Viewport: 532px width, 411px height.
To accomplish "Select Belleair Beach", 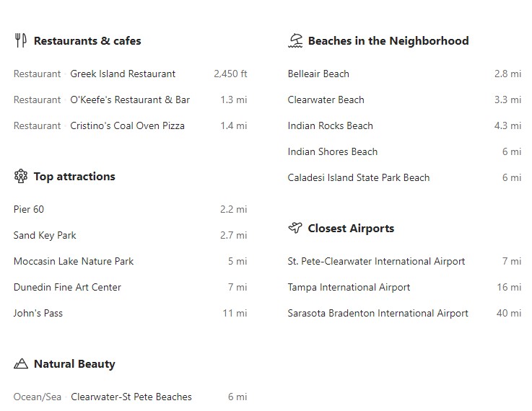I will pos(318,74).
